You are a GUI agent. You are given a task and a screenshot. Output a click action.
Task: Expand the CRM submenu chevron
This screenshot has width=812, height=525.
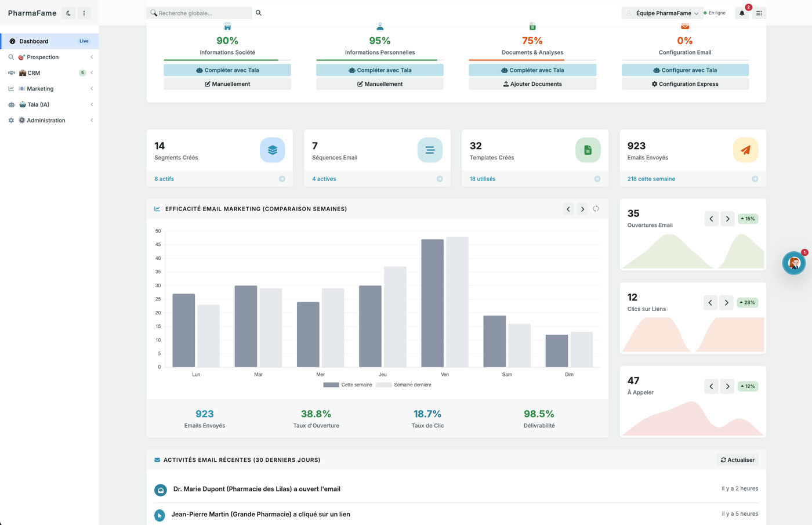click(92, 73)
